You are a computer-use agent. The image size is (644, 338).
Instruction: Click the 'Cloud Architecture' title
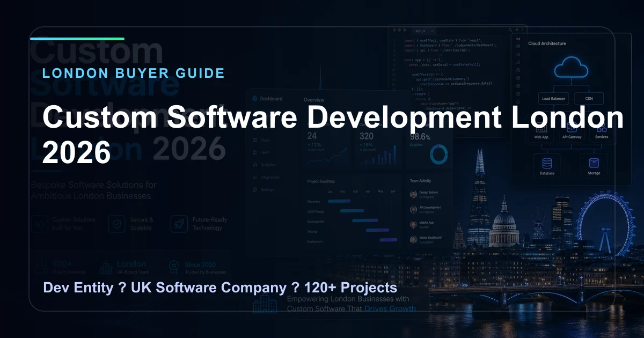pyautogui.click(x=547, y=43)
